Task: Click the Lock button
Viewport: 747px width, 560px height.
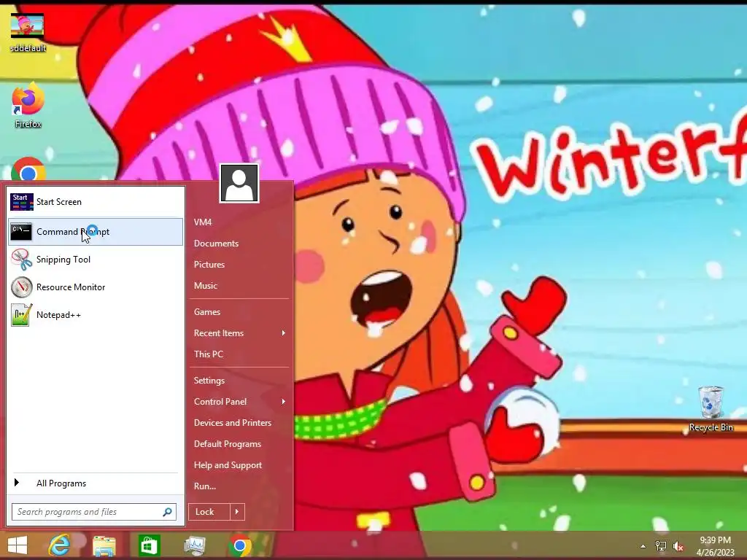Action: 209,512
